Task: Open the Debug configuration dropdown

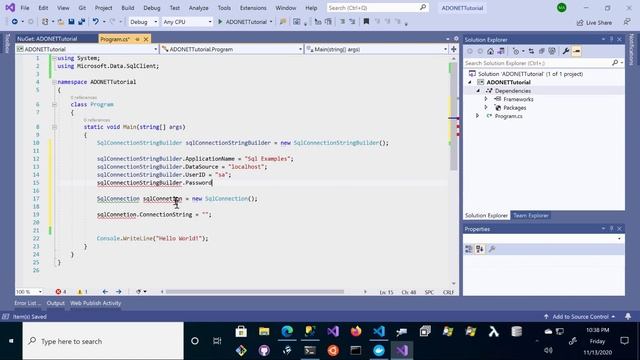Action: 143,22
